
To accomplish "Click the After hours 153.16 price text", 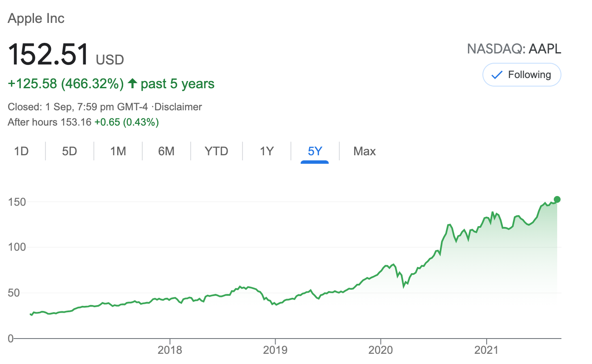I will (50, 123).
